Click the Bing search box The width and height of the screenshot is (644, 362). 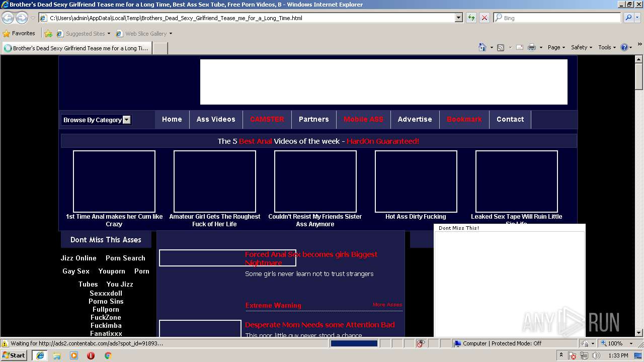point(557,18)
